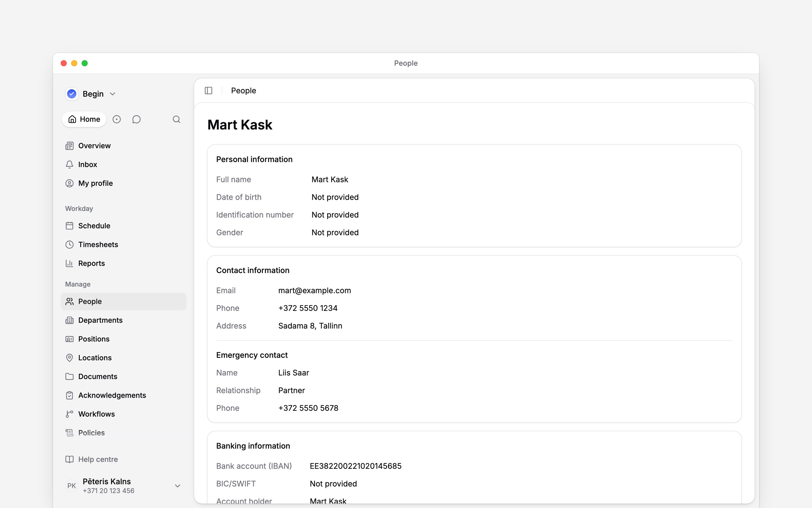Click the Positions ID card icon

pos(70,339)
